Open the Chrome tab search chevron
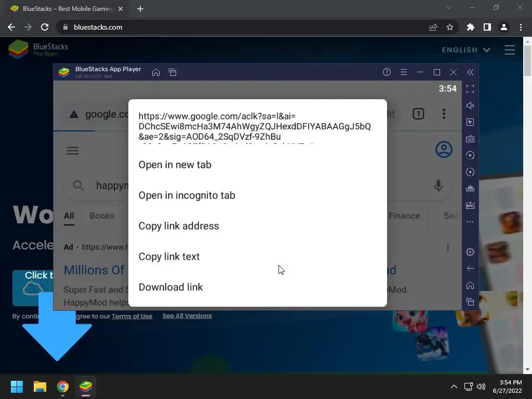This screenshot has width=532, height=399. (448, 7)
